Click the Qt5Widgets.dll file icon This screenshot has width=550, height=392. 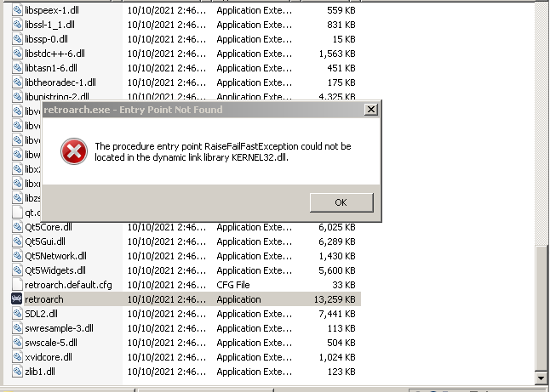pos(17,270)
